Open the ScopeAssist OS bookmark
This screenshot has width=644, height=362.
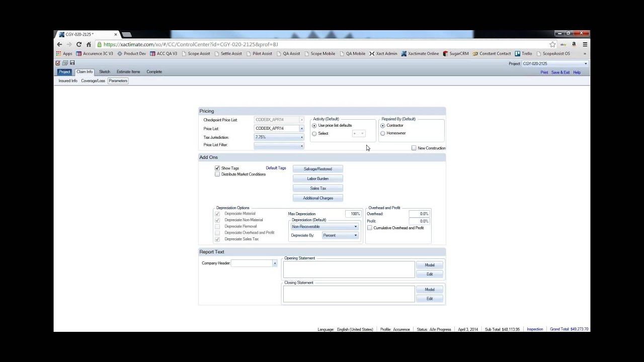tap(553, 53)
